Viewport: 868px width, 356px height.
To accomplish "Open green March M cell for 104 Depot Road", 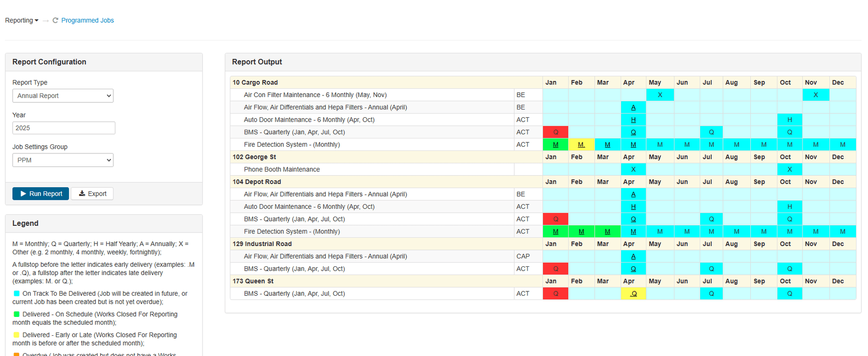I will point(607,232).
